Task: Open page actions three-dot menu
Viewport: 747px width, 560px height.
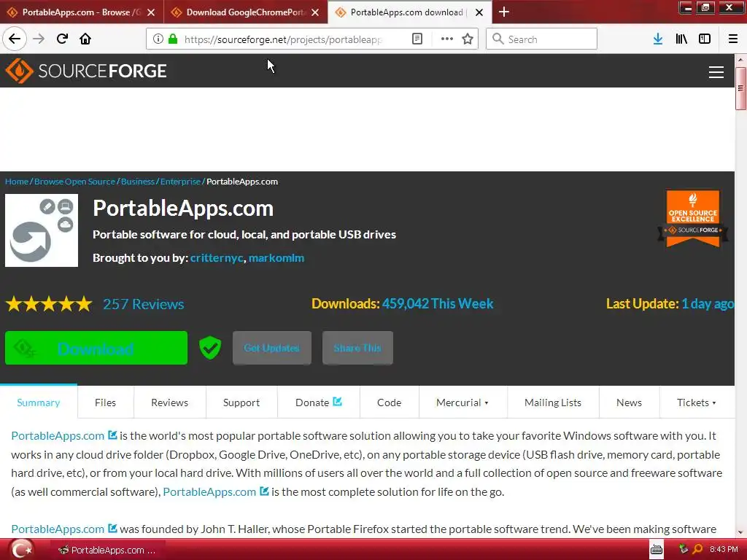Action: pyautogui.click(x=446, y=39)
